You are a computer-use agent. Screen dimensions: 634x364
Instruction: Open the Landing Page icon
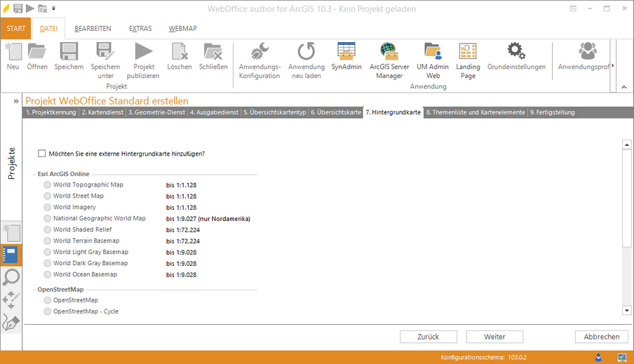point(468,52)
